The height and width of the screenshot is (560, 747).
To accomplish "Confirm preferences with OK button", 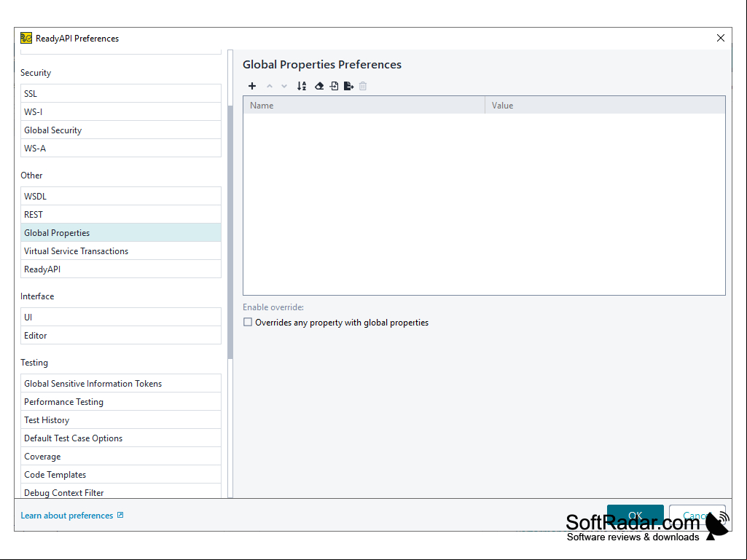I will [x=635, y=516].
